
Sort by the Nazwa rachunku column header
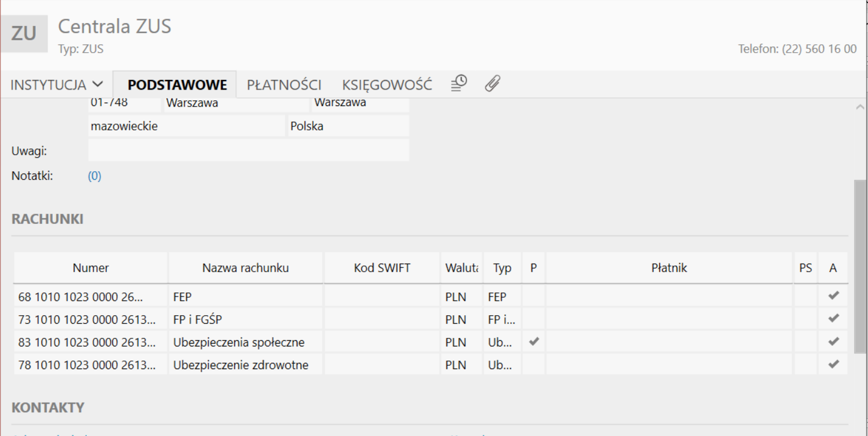246,268
